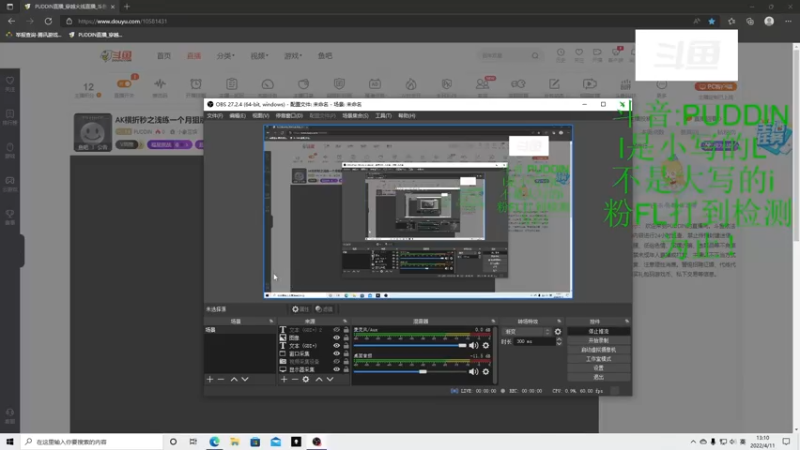Toggle lock for 图像 source
The height and width of the screenshot is (450, 800).
pyautogui.click(x=346, y=338)
